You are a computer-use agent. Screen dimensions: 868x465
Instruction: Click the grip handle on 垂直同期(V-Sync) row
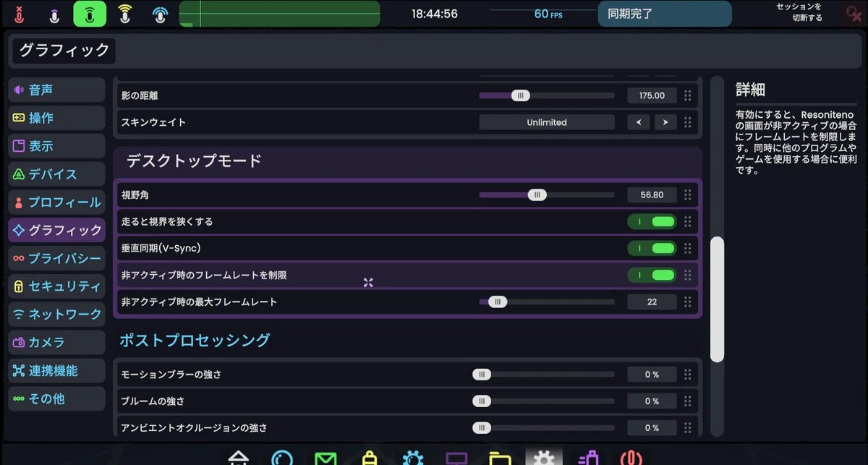pos(688,248)
